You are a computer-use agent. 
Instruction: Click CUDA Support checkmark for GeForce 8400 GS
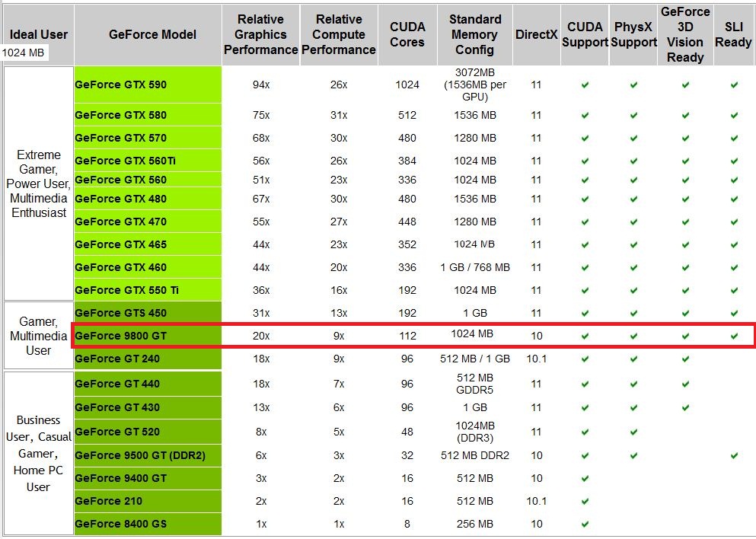[585, 525]
